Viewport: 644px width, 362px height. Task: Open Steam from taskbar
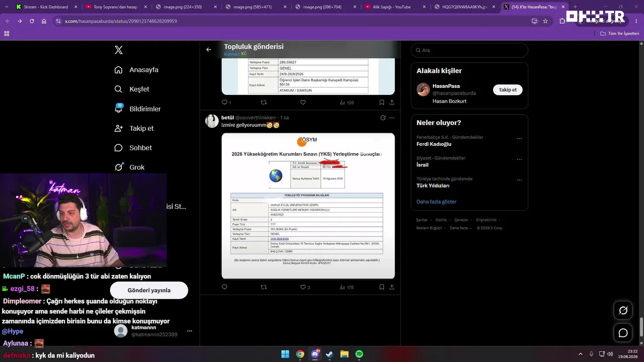point(330,354)
